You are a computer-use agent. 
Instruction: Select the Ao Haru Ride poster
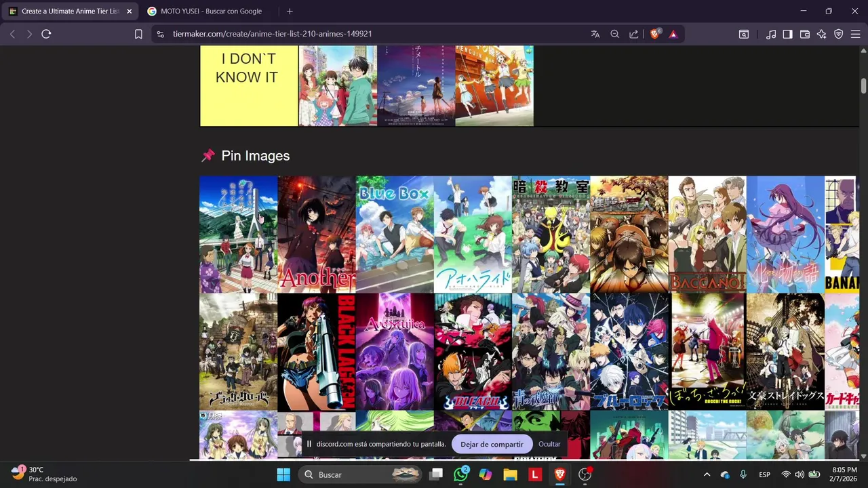473,235
